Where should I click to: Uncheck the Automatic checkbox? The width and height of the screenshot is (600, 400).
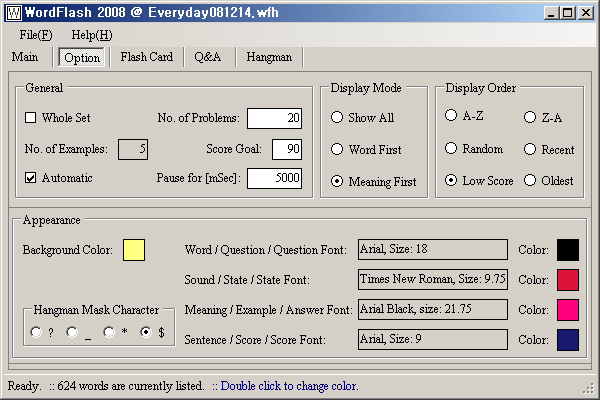[31, 178]
